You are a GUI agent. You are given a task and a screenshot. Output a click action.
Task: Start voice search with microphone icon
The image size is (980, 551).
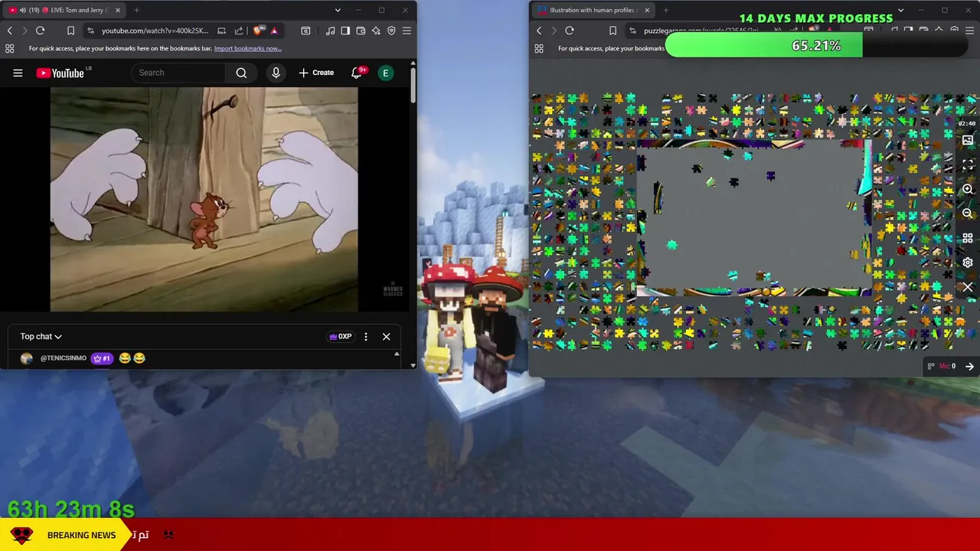(276, 73)
